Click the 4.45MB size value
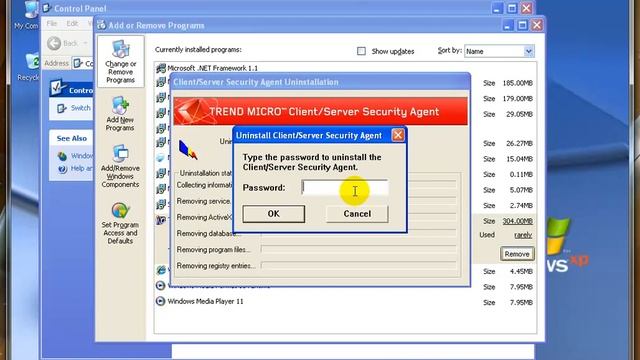The height and width of the screenshot is (360, 640). [521, 271]
